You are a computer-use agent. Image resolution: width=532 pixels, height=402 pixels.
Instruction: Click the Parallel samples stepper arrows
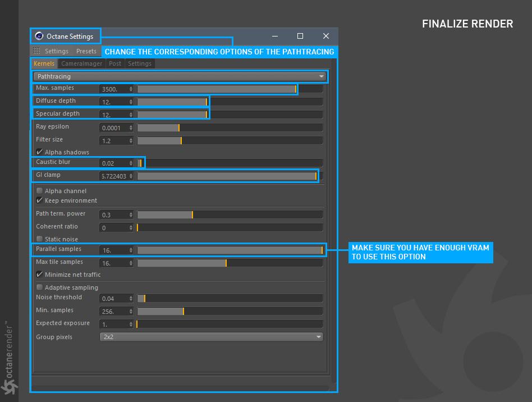pos(131,250)
